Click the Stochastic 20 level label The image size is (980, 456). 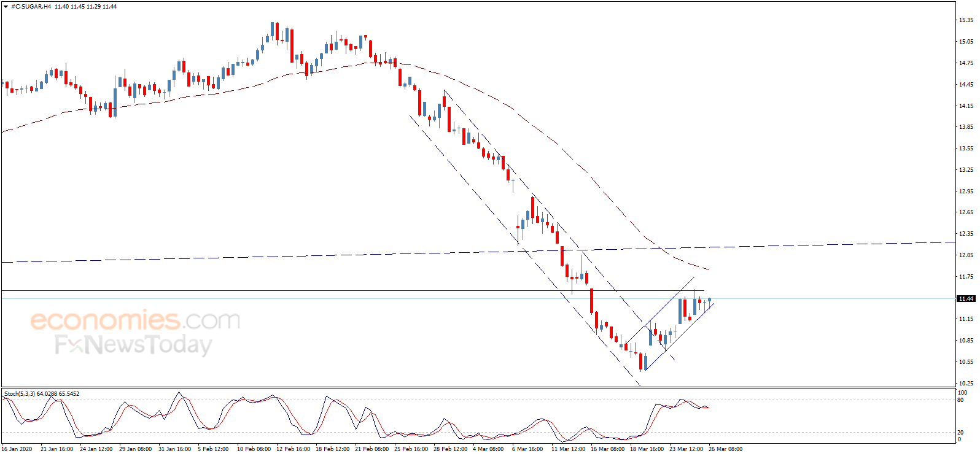[961, 433]
